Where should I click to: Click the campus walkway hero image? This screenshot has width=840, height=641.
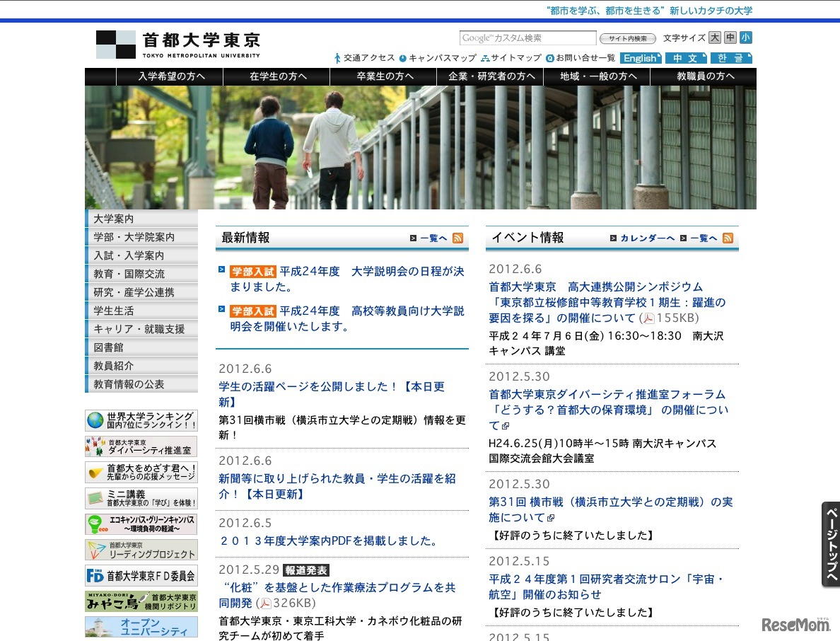[x=421, y=147]
